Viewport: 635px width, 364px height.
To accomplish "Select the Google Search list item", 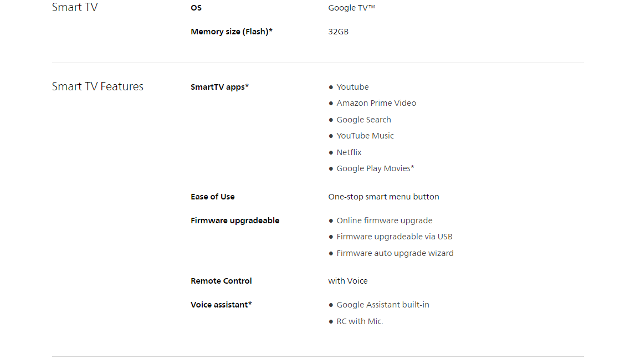I will click(x=363, y=120).
